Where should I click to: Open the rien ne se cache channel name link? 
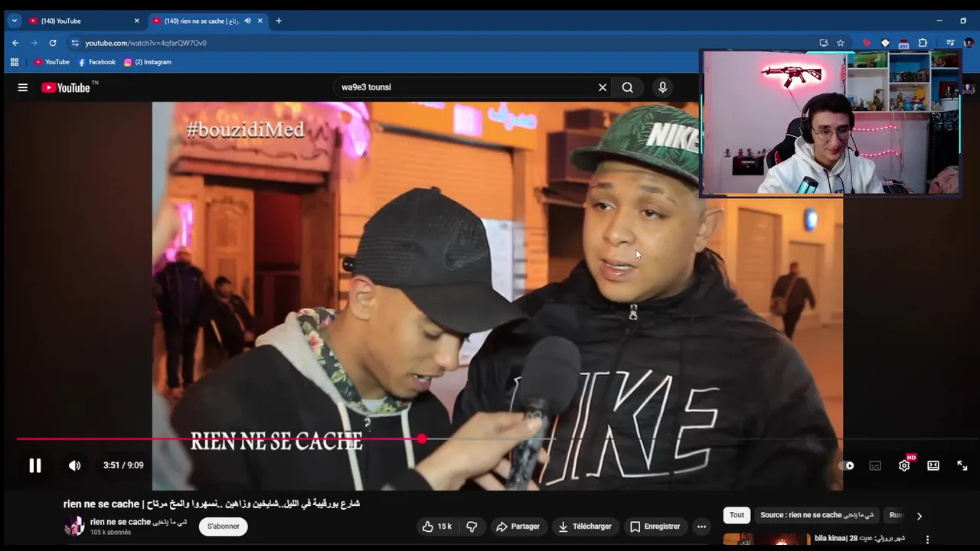[x=139, y=522]
